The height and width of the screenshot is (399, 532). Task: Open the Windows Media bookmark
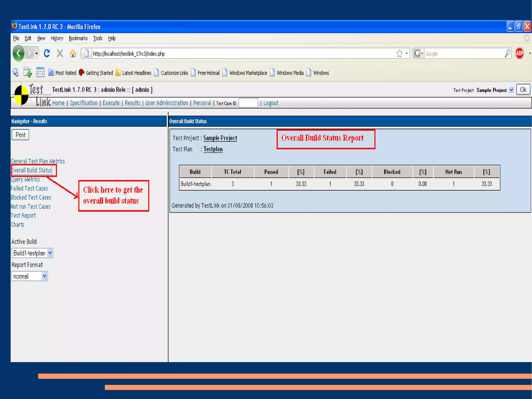pos(287,73)
